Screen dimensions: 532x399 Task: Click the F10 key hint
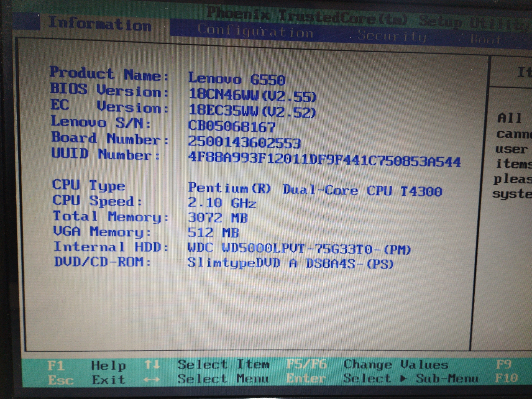point(506,378)
